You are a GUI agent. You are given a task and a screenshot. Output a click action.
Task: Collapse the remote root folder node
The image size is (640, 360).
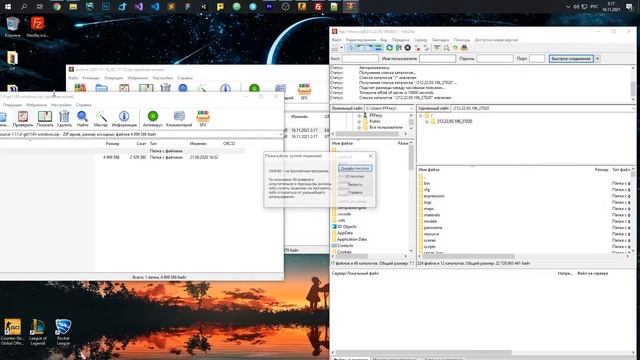[x=421, y=116]
